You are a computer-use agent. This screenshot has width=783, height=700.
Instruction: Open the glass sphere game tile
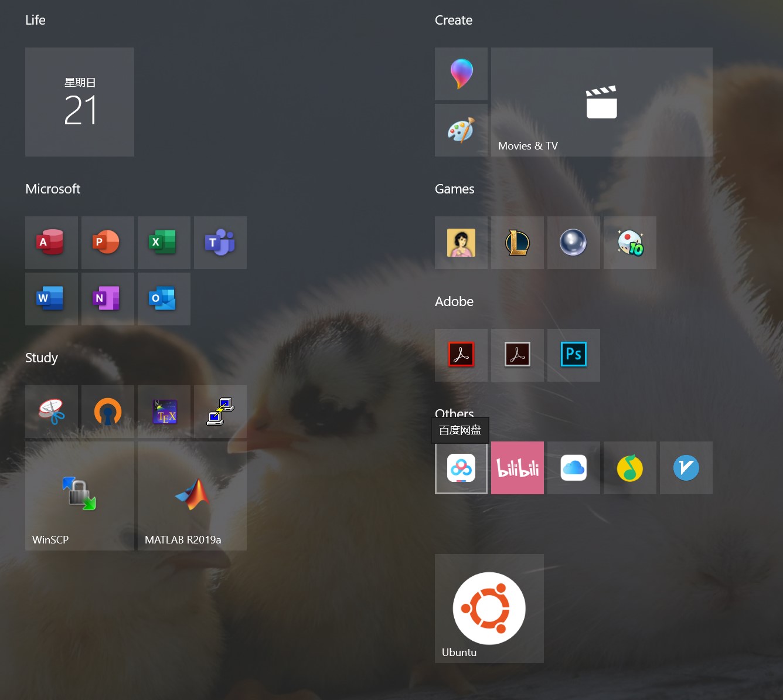pyautogui.click(x=574, y=243)
